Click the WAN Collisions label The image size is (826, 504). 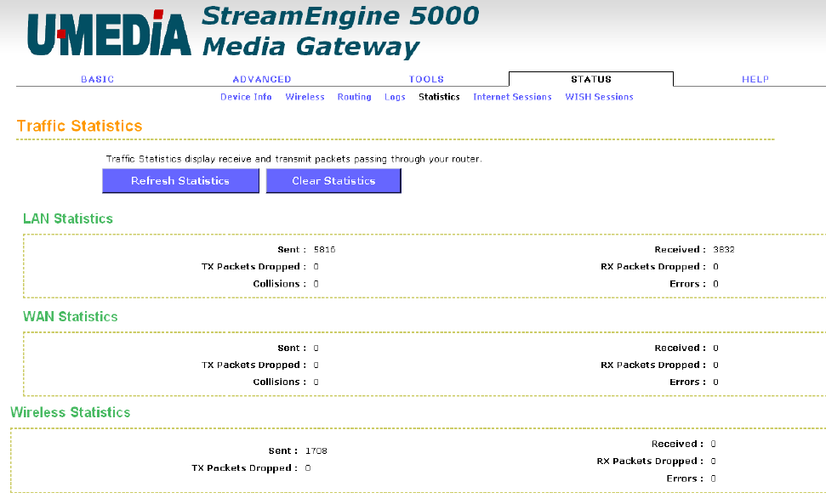279,382
